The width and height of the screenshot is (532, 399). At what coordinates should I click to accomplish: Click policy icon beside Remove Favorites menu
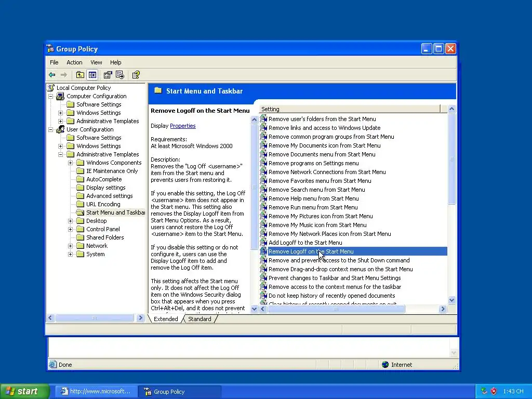click(263, 181)
